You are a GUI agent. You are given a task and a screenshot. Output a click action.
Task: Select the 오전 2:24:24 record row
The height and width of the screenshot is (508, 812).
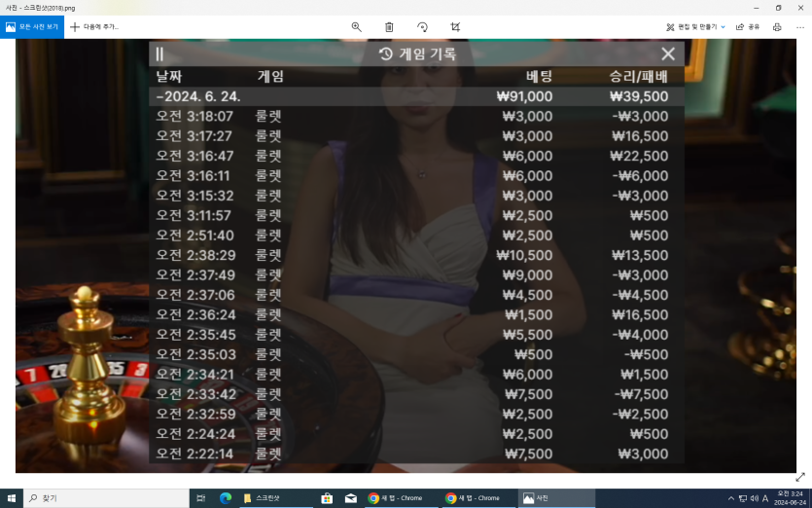[x=416, y=434]
